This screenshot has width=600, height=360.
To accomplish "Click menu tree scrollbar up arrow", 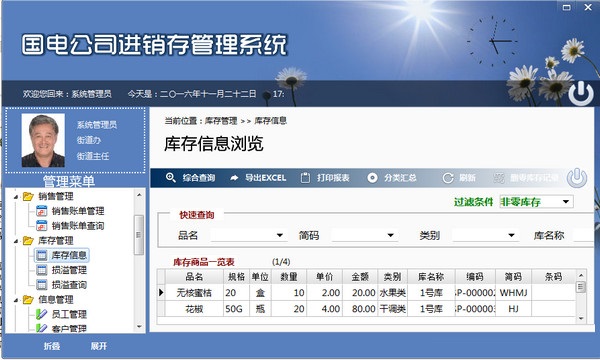I will (x=139, y=195).
